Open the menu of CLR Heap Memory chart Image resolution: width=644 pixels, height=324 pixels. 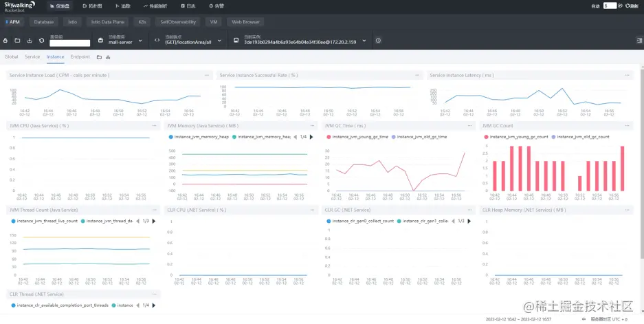(x=627, y=210)
